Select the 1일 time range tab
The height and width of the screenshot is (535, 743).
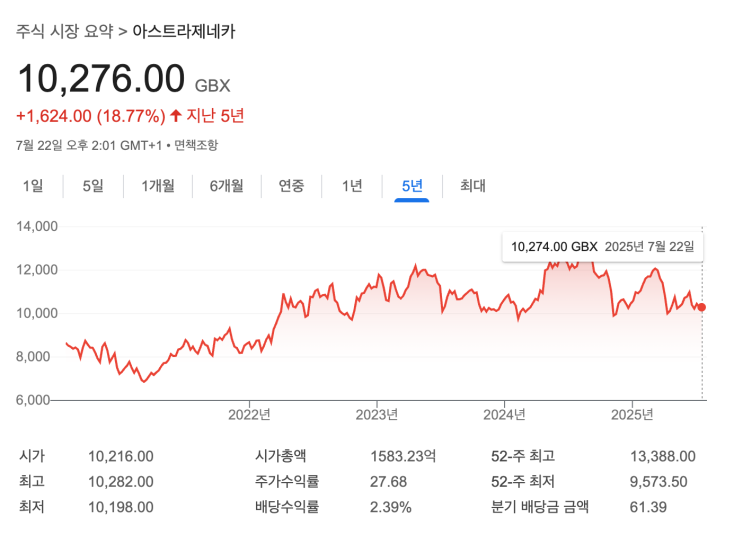[33, 186]
